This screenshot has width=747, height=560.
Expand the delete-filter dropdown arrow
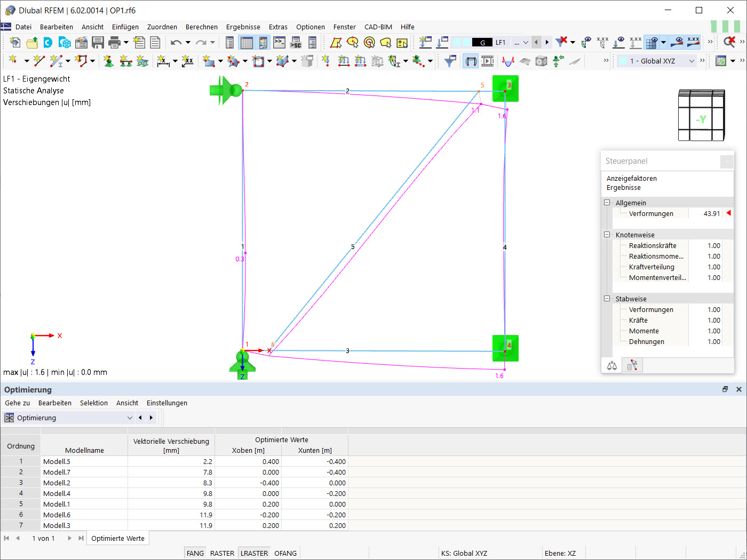[573, 43]
